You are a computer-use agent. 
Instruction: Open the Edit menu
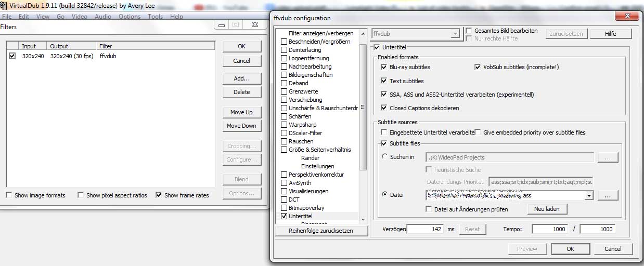tap(24, 17)
